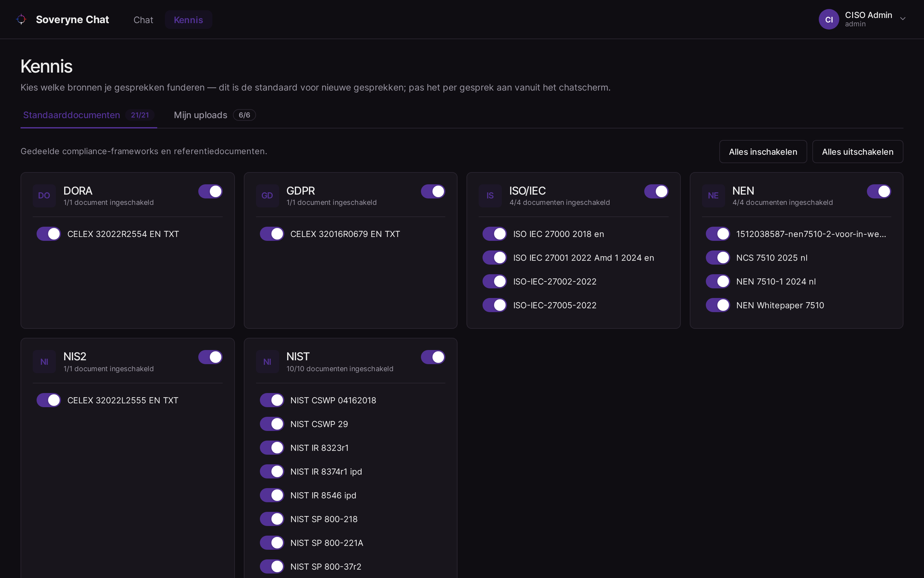Toggle NIST IR 8546 ipd switch
This screenshot has height=578, width=924.
point(272,495)
